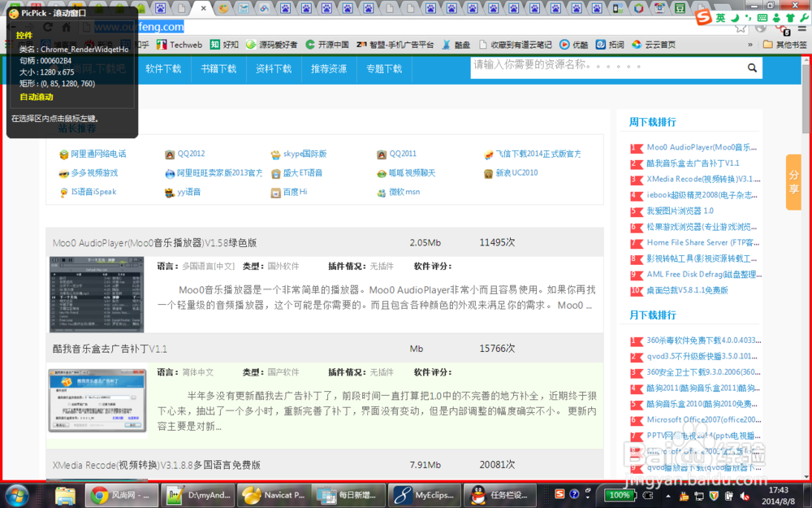Click the magnifier search icon
Screen dimensions: 812x508
point(752,67)
